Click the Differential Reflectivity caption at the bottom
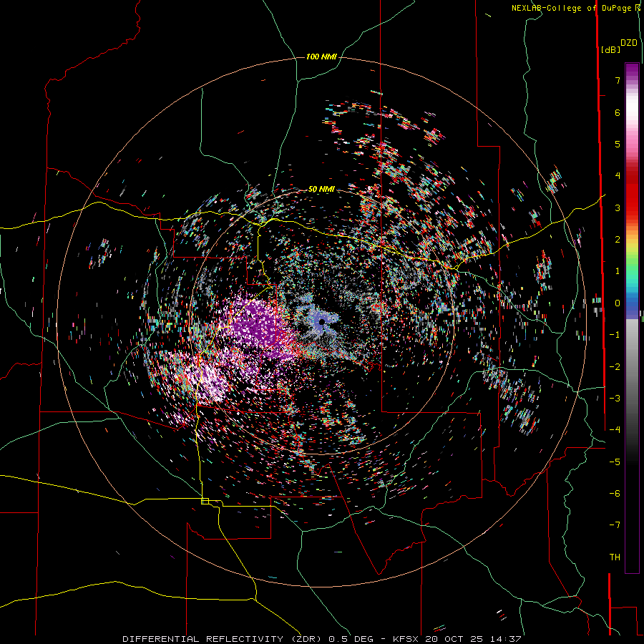644x644 pixels. (321, 639)
